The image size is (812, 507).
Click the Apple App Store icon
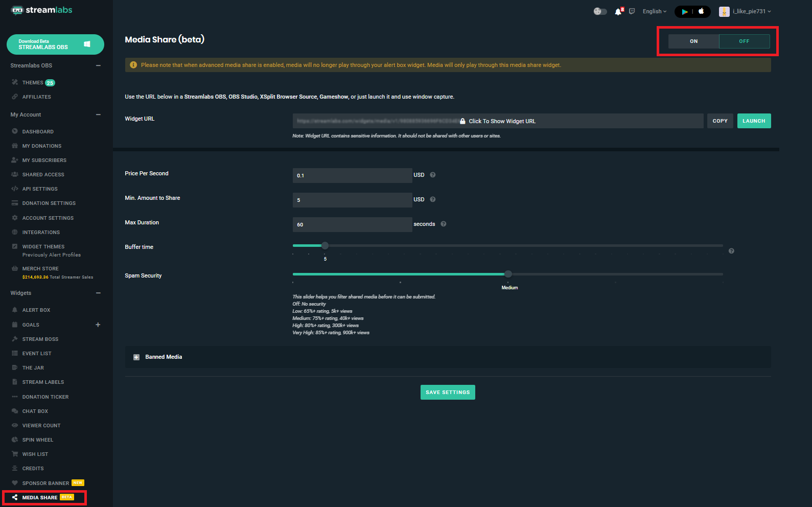coord(701,11)
